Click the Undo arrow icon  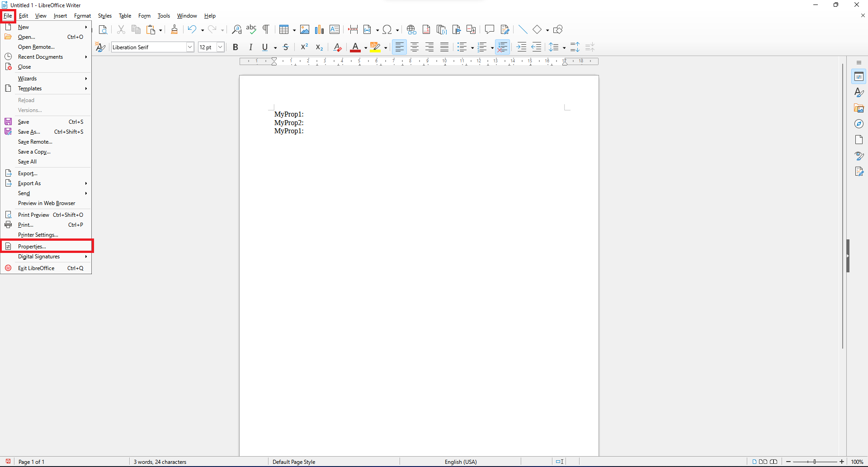click(192, 30)
